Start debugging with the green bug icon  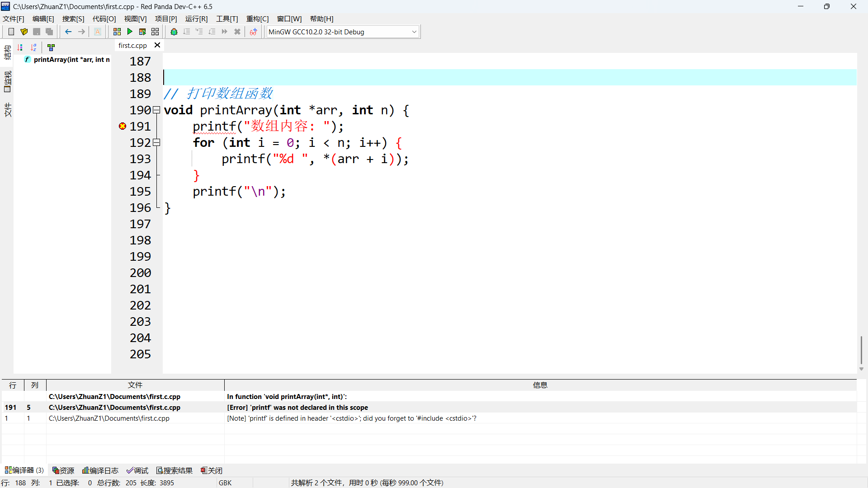click(174, 32)
